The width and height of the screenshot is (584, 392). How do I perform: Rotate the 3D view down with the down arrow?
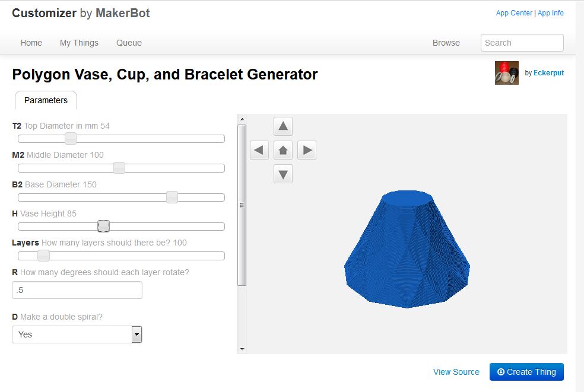283,174
